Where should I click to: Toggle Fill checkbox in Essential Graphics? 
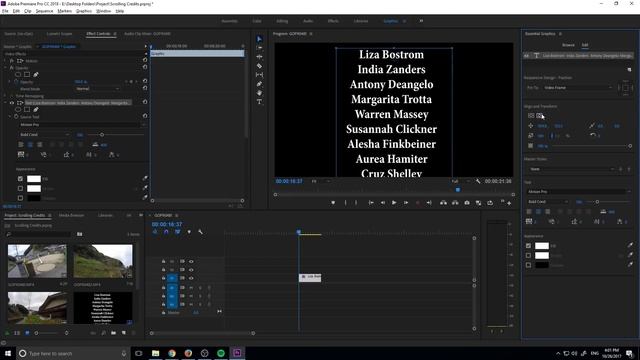(529, 246)
